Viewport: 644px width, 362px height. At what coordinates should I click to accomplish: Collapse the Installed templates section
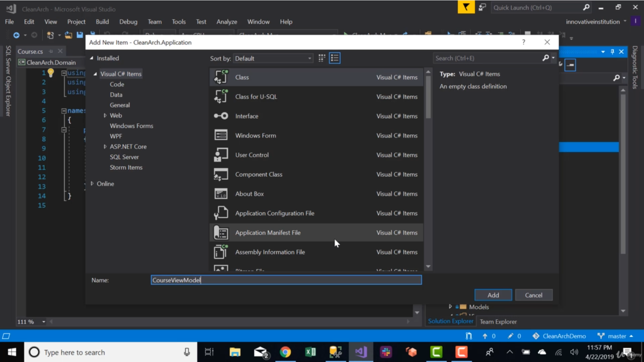(92, 58)
